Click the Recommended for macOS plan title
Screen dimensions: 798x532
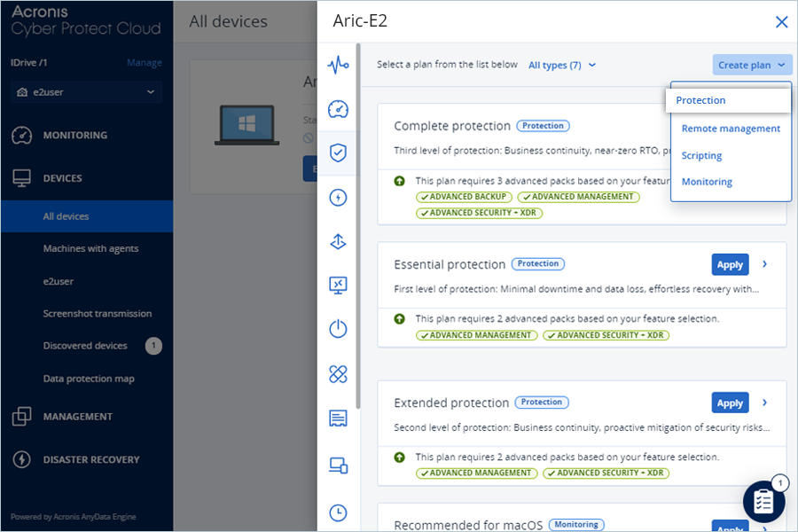coord(468,525)
